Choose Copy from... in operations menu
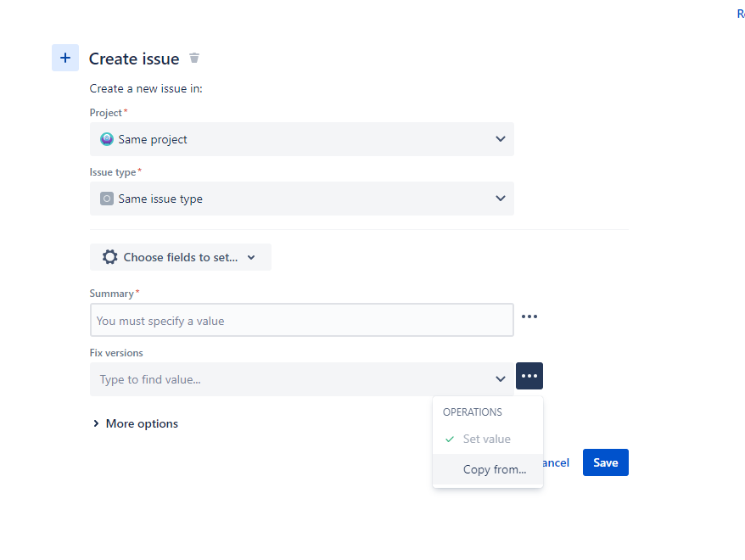The width and height of the screenshot is (745, 560). click(x=488, y=469)
